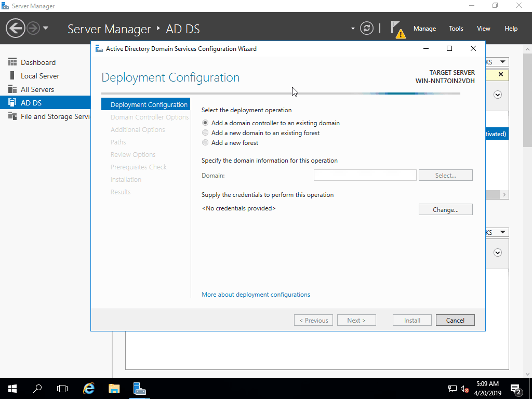Select AD DS in the sidebar
The height and width of the screenshot is (399, 532).
[x=46, y=103]
